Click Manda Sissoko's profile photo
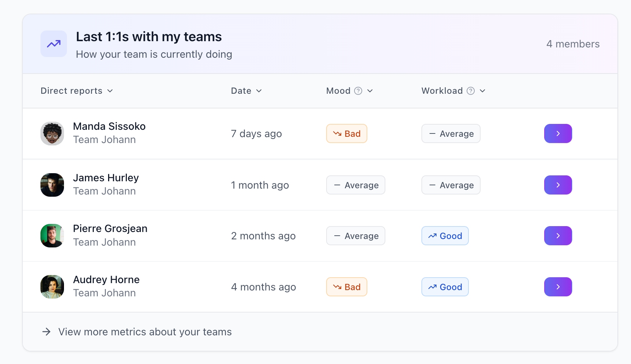 coord(52,133)
